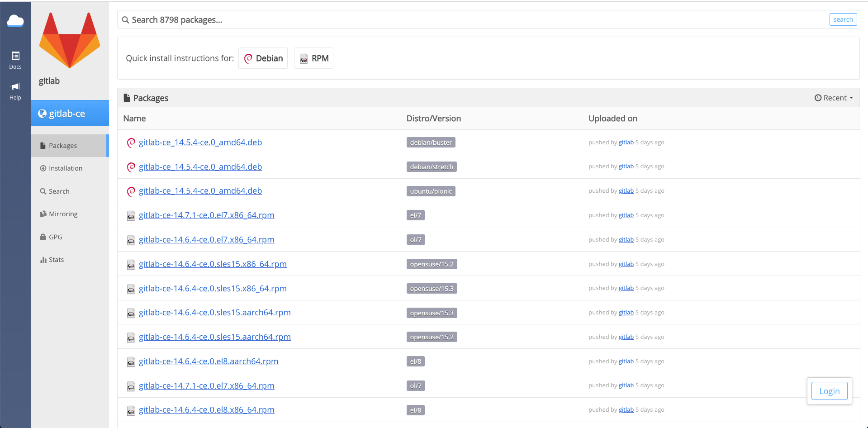Open gitlab-ce-14.7.1 el7 rpm for el/7

coord(206,215)
